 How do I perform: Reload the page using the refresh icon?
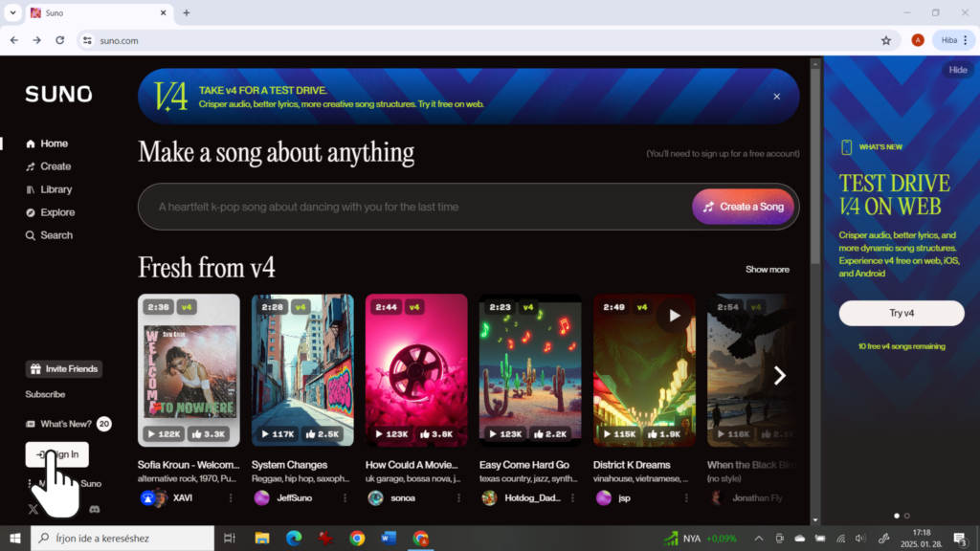[60, 40]
